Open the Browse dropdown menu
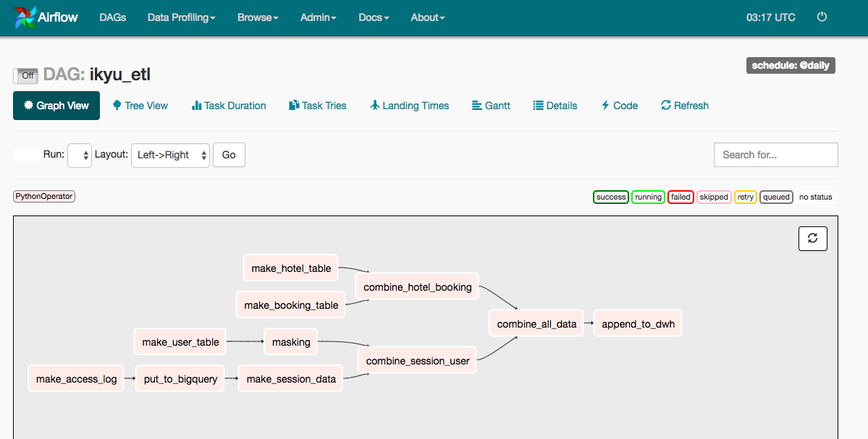Screen dimensions: 868x439 click(x=258, y=17)
